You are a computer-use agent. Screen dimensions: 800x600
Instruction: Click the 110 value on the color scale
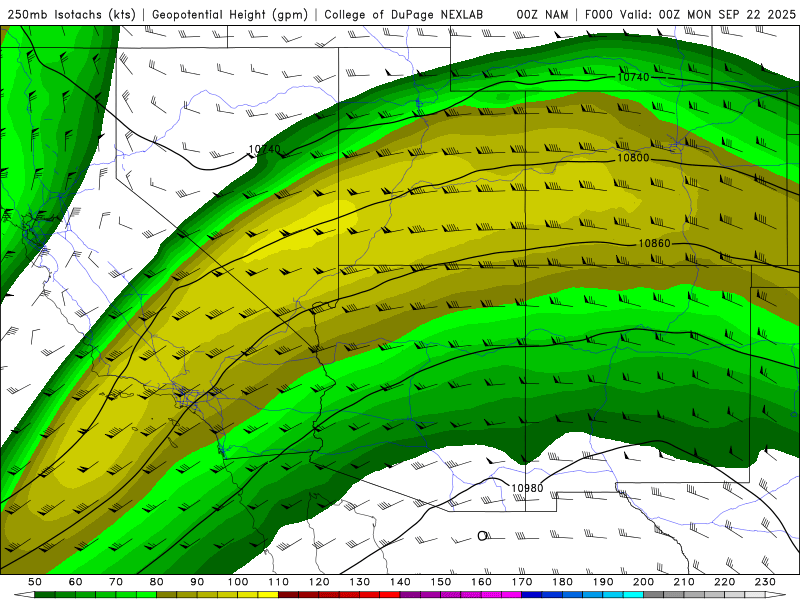point(279,582)
